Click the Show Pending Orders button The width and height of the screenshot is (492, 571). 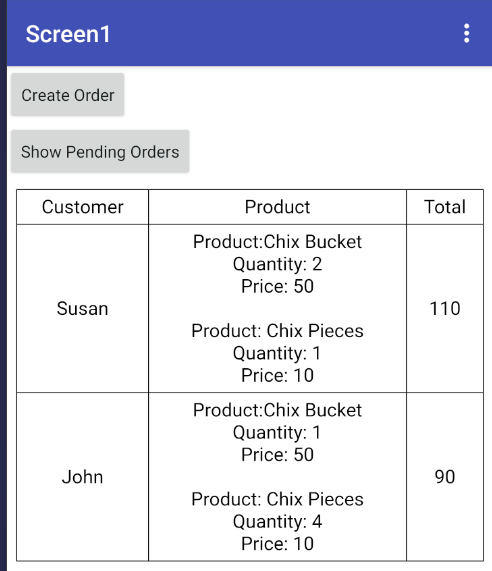click(100, 151)
